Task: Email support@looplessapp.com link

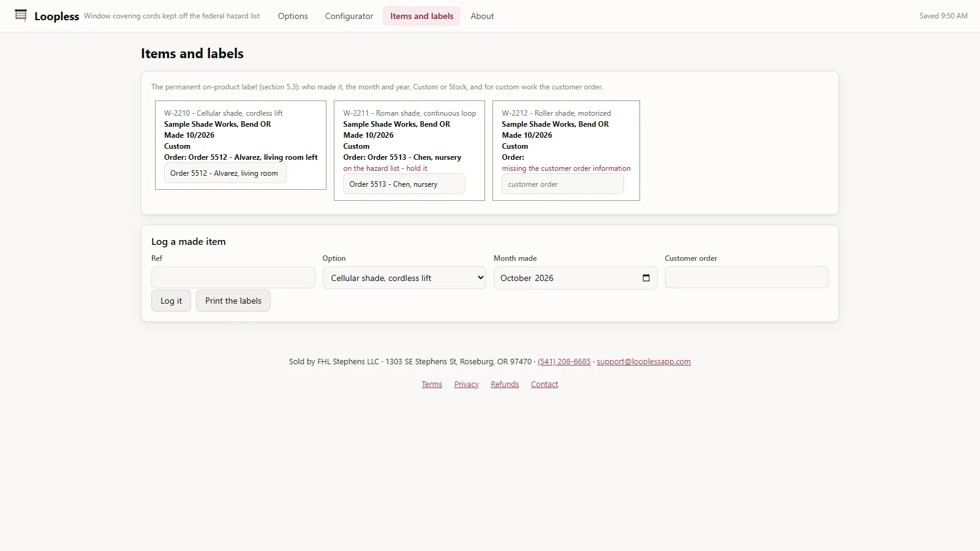Action: tap(644, 362)
